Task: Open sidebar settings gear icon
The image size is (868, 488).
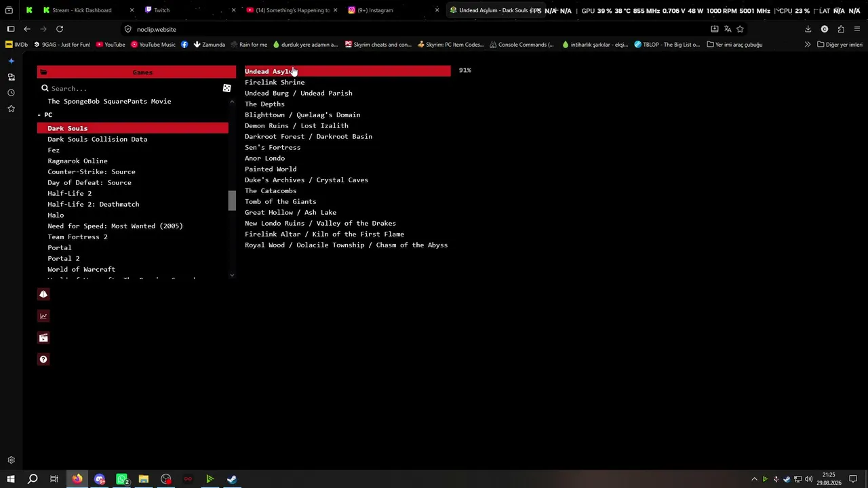Action: (x=11, y=460)
